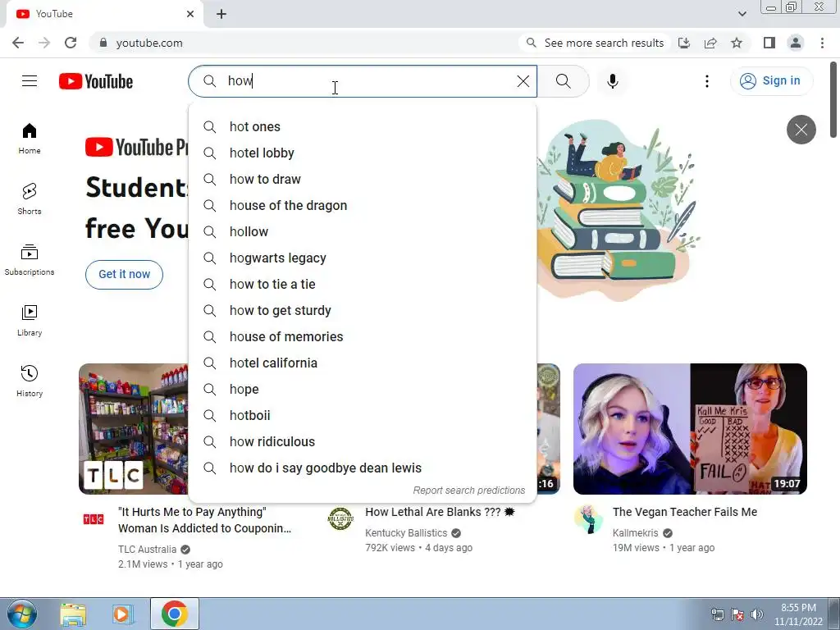The image size is (840, 630).
Task: Select suggestion 'house of the dragon'
Action: [x=363, y=205]
